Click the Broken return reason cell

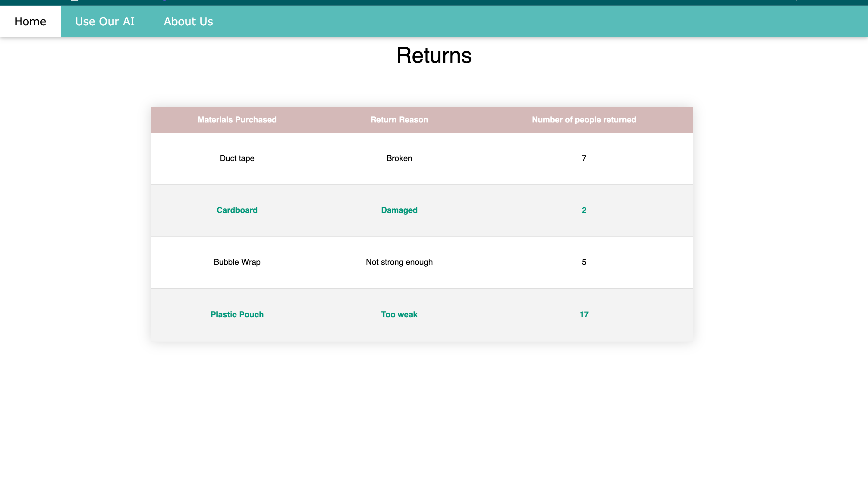(x=399, y=158)
